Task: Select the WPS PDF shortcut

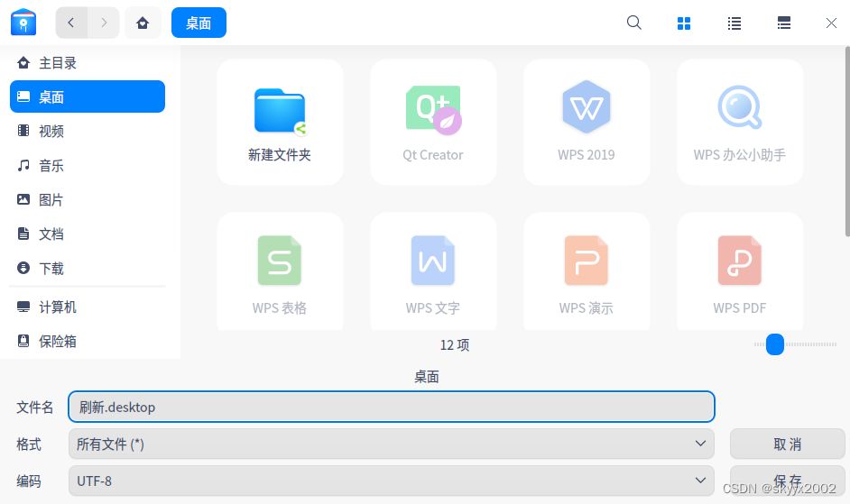Action: tap(740, 271)
